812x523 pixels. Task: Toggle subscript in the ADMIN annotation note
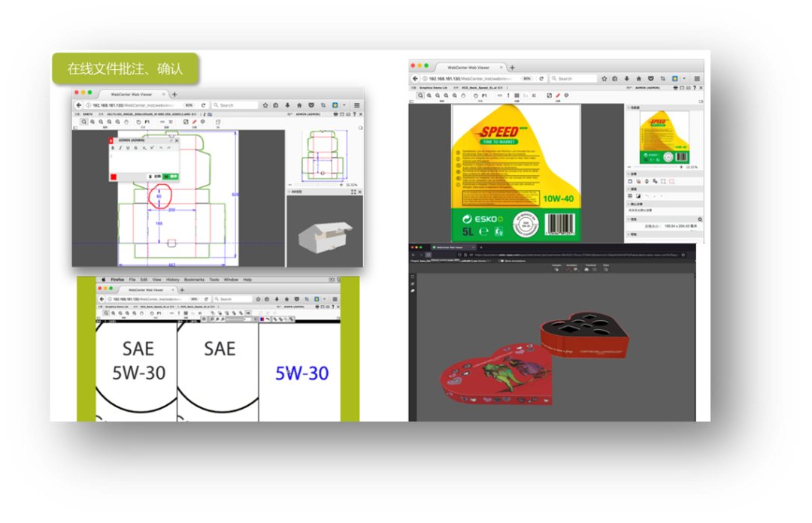(144, 147)
